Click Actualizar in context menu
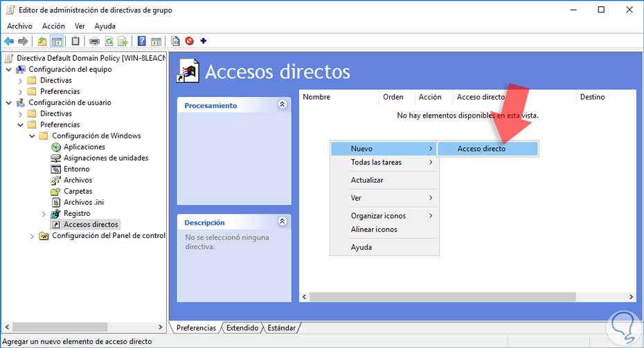The width and height of the screenshot is (644, 348). 384,180
